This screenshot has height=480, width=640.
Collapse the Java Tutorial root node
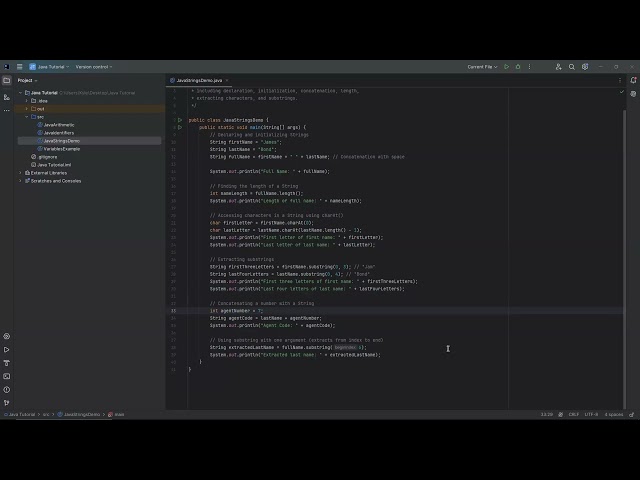tap(20, 93)
